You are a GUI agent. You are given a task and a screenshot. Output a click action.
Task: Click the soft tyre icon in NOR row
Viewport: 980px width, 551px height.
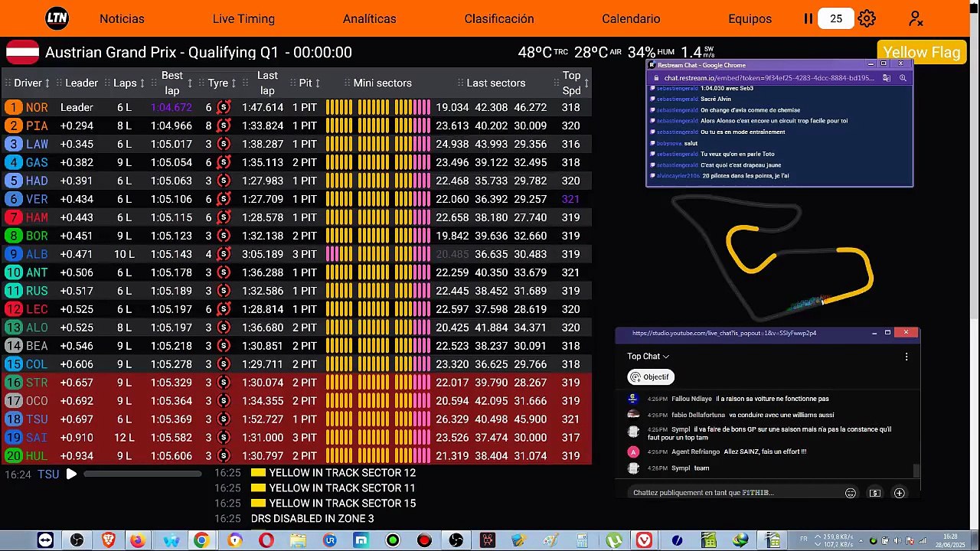(x=224, y=107)
